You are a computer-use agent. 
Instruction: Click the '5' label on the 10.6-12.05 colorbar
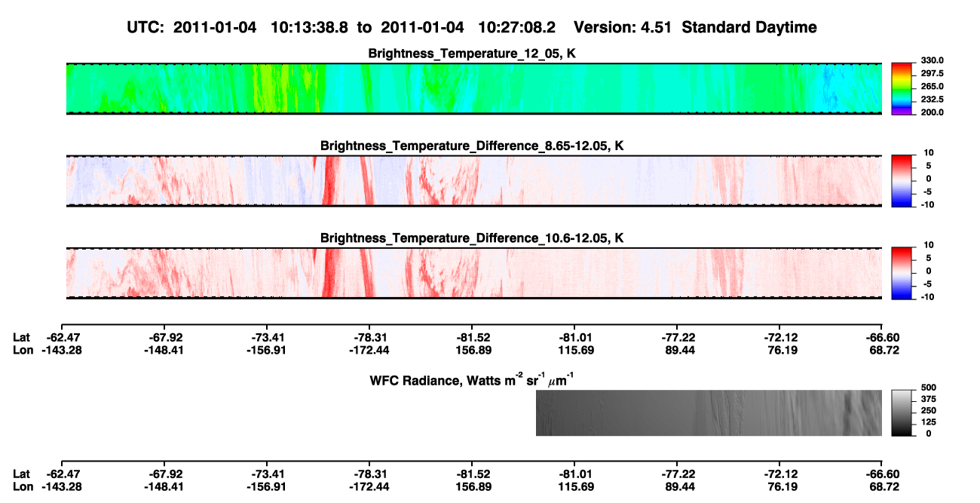(x=929, y=258)
